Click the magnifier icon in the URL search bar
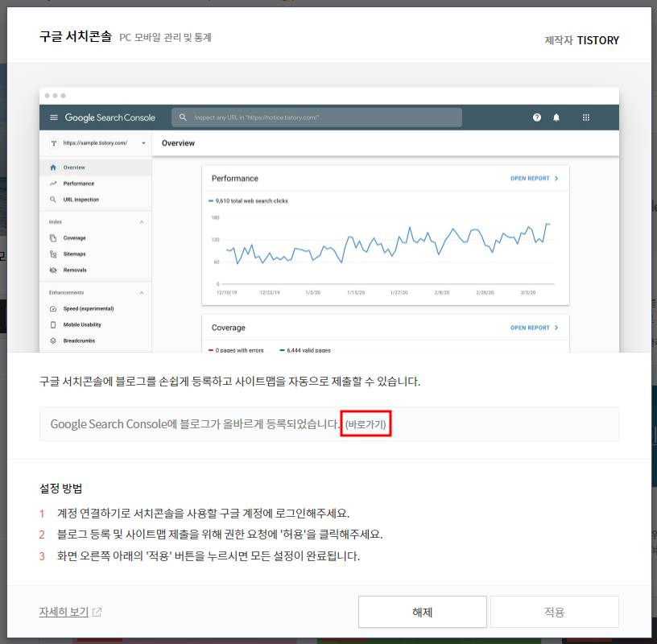The width and height of the screenshot is (657, 644). click(183, 118)
